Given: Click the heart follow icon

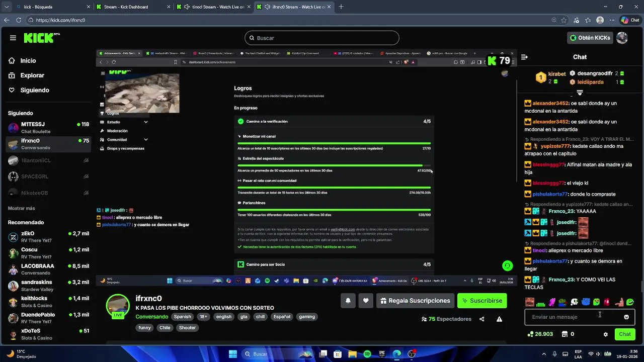Looking at the screenshot, I should [x=366, y=301].
